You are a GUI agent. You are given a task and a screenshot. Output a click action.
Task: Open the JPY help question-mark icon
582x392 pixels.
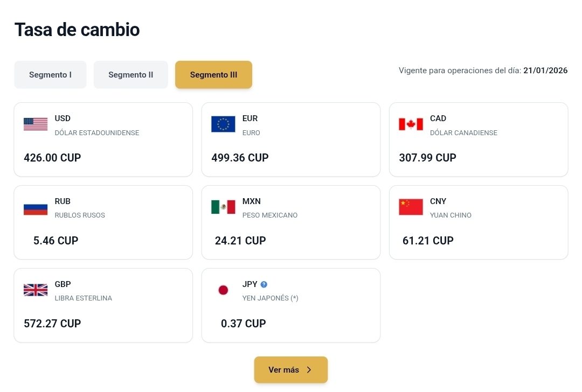264,284
